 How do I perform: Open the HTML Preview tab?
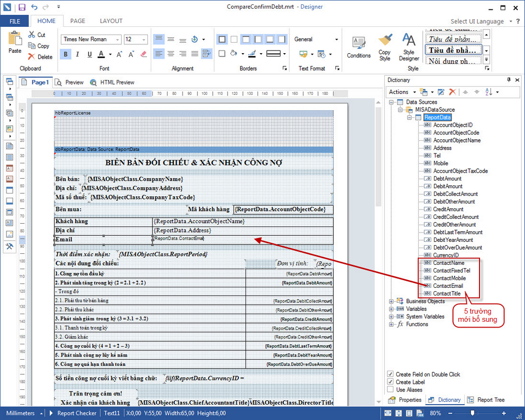click(112, 82)
